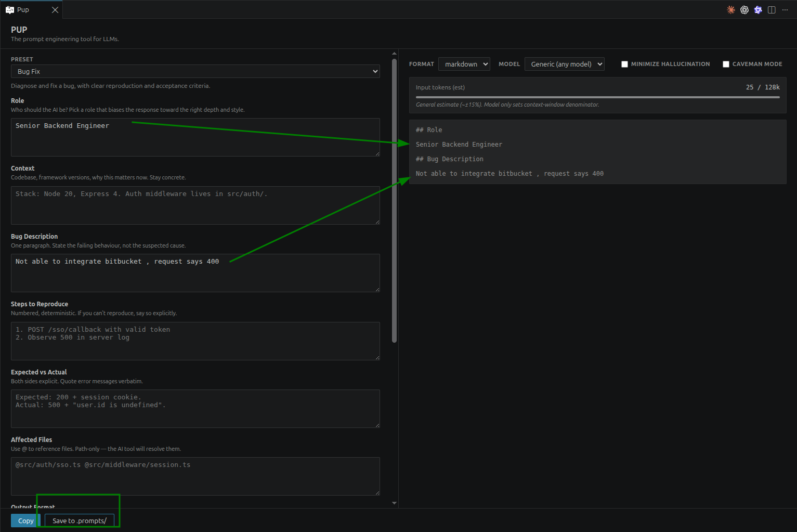Open the More Actions ellipsis menu
Viewport: 797px width, 532px height.
tap(785, 10)
